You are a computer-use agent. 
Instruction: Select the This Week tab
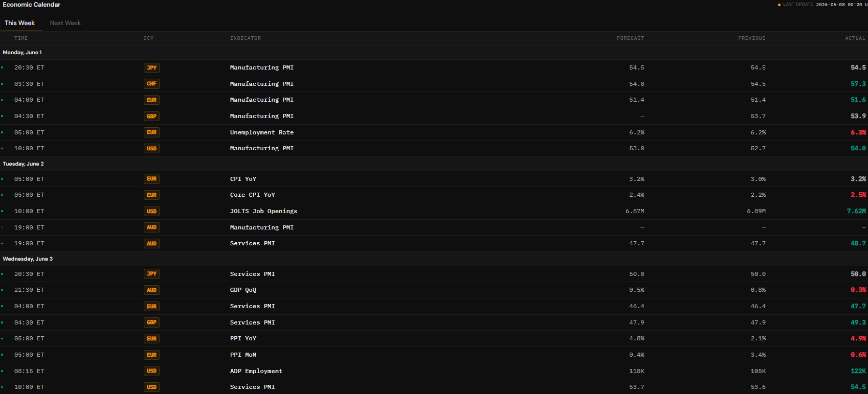tap(19, 23)
